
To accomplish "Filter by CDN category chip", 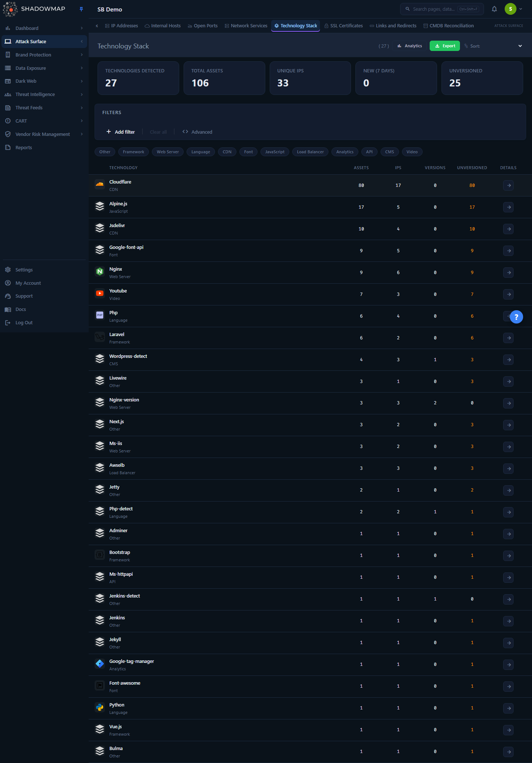I will 227,152.
